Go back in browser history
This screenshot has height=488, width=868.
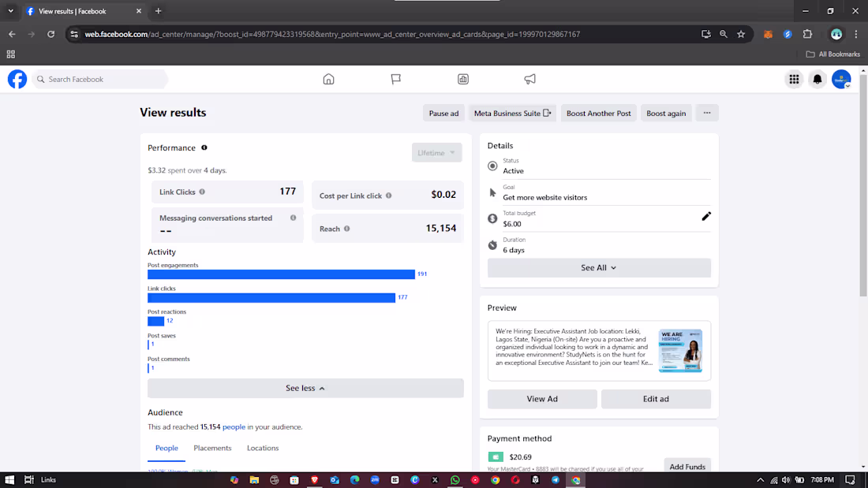[x=12, y=35]
